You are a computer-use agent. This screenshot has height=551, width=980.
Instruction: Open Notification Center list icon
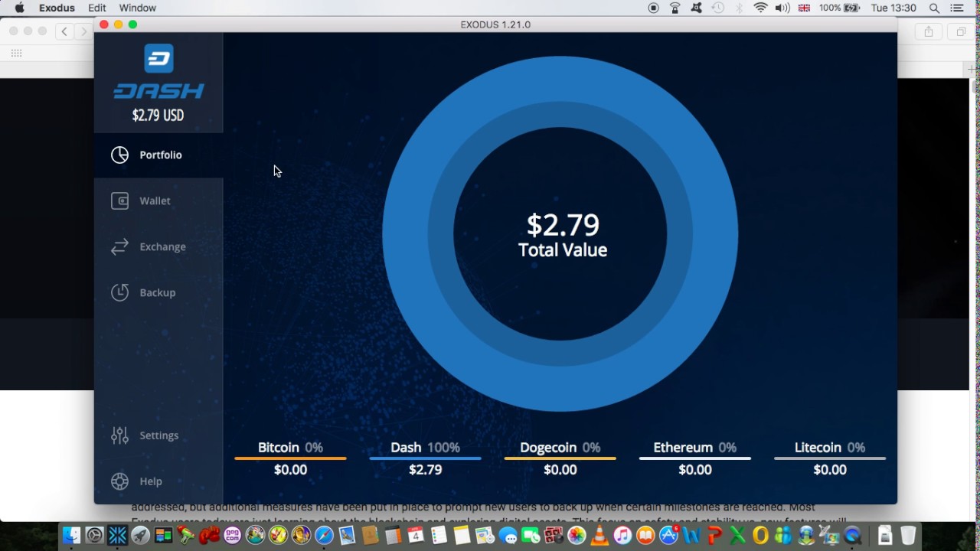coord(957,8)
